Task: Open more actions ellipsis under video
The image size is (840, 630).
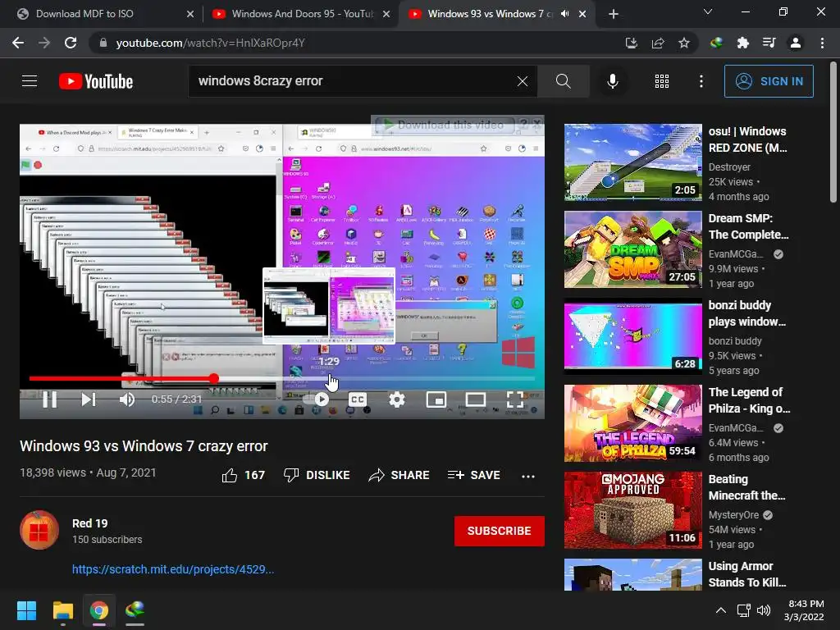Action: (528, 476)
